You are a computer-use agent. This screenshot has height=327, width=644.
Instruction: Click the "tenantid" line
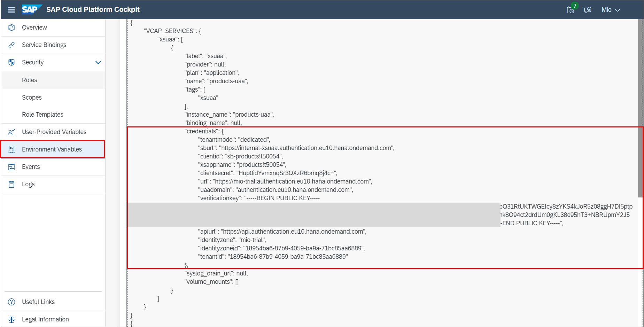coord(273,257)
